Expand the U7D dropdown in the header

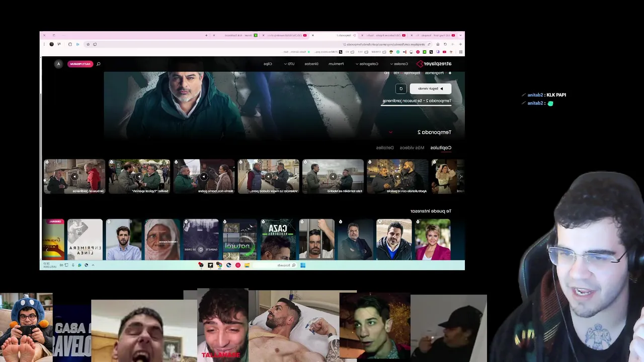(289, 64)
